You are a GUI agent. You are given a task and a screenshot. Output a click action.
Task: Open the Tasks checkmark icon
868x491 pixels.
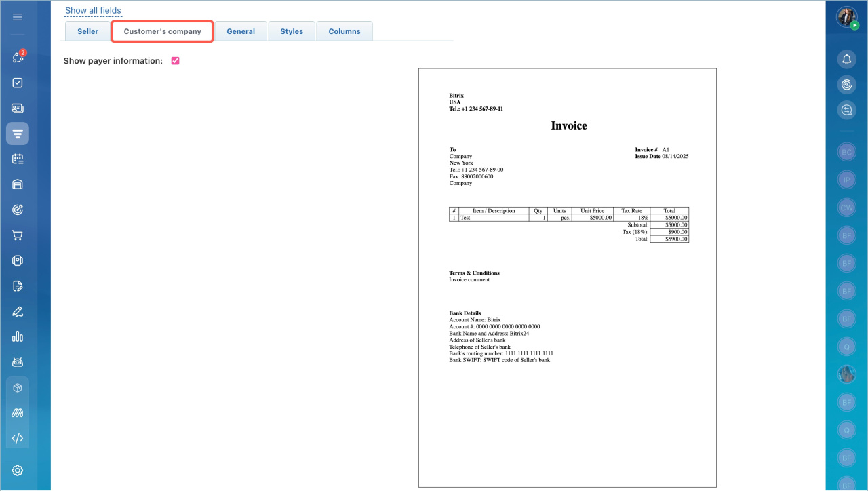tap(18, 83)
